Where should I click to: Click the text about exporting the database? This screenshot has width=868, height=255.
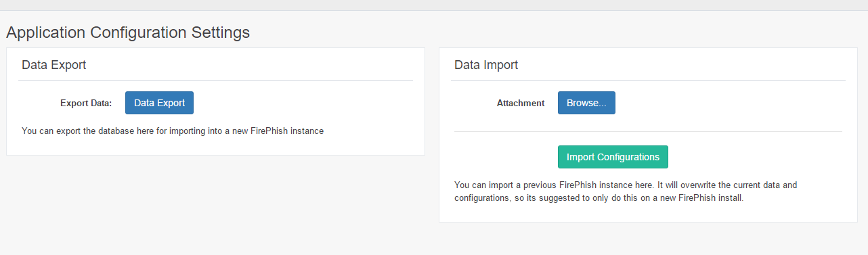coord(173,131)
